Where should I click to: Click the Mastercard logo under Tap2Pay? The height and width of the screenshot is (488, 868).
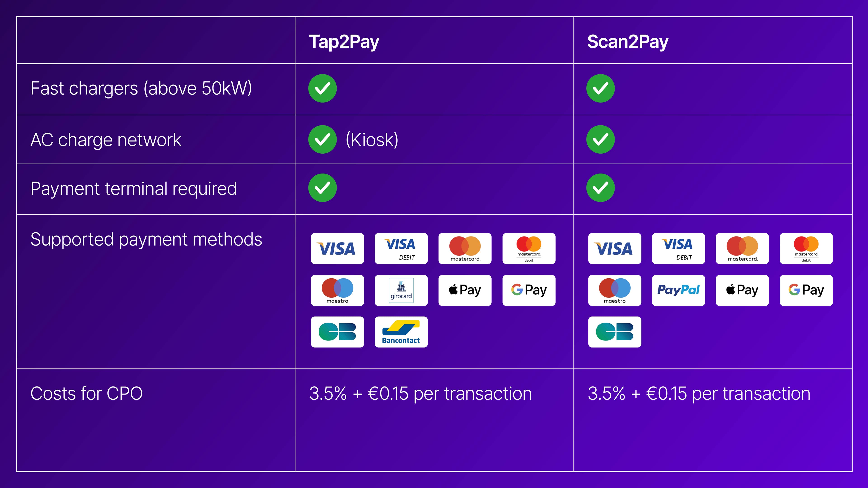(x=465, y=249)
